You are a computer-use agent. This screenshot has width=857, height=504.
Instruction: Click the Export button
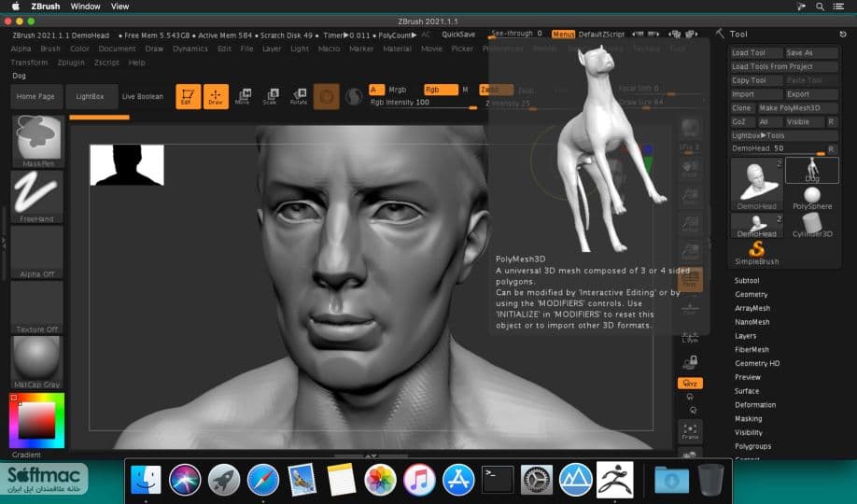point(811,94)
